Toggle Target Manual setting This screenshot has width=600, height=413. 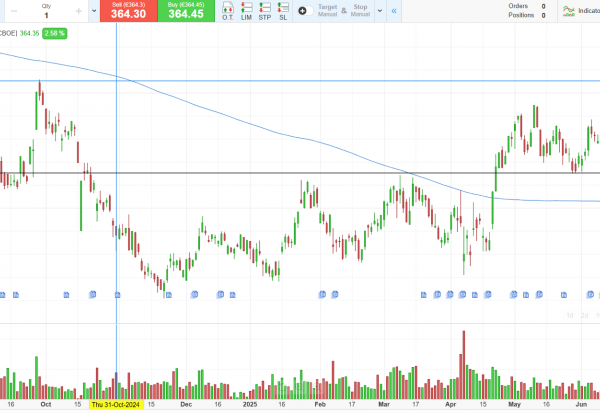[327, 10]
